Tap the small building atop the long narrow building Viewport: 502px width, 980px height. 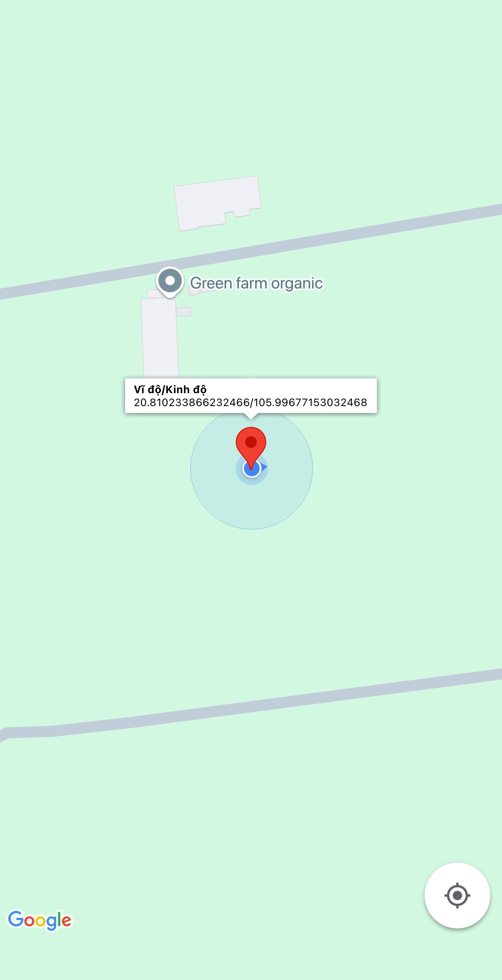click(x=153, y=294)
